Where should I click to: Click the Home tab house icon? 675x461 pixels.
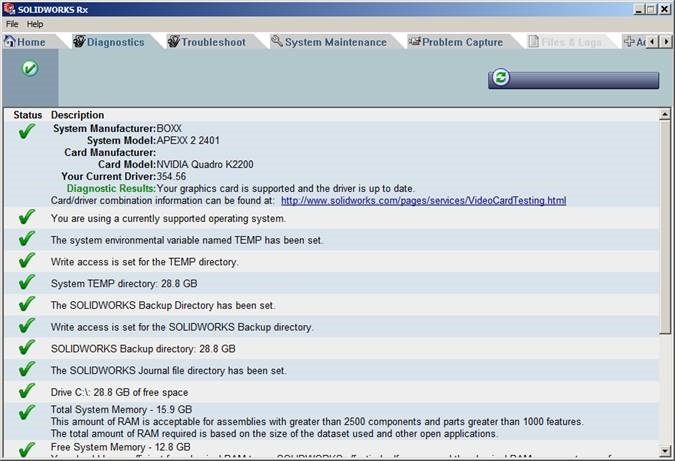point(10,41)
